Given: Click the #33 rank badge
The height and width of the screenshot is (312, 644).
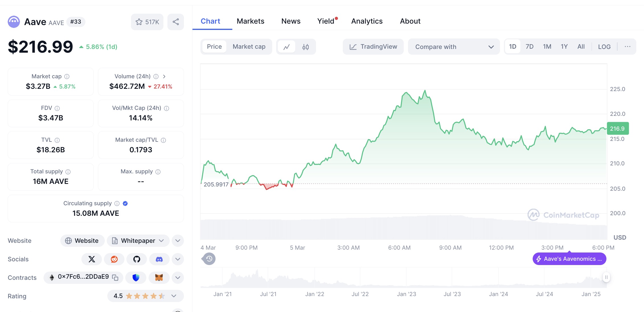Looking at the screenshot, I should coord(76,22).
